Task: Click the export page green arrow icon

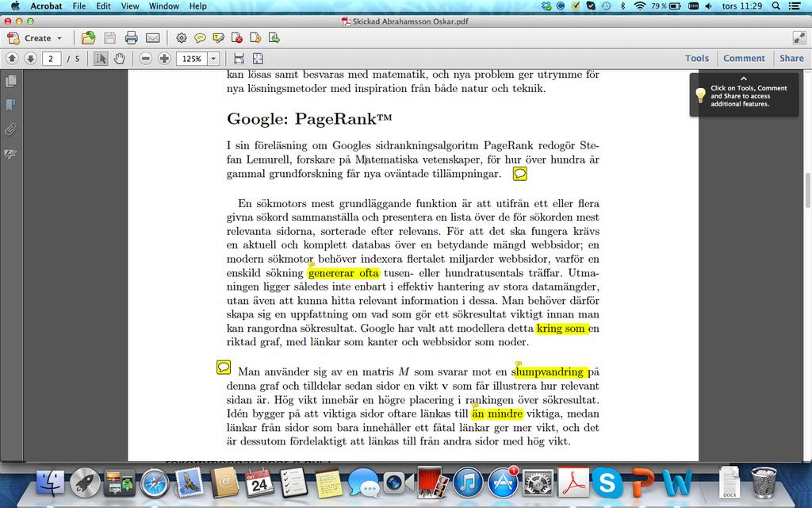Action: pos(274,38)
